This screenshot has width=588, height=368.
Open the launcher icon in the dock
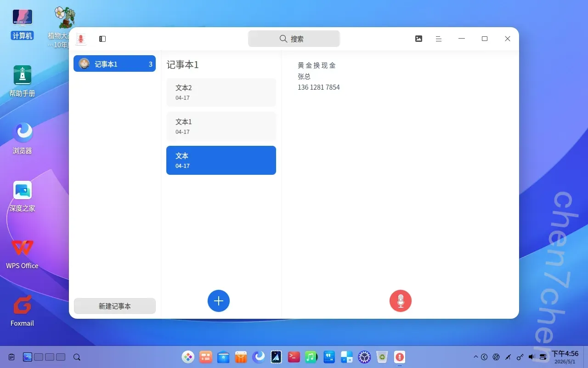188,357
